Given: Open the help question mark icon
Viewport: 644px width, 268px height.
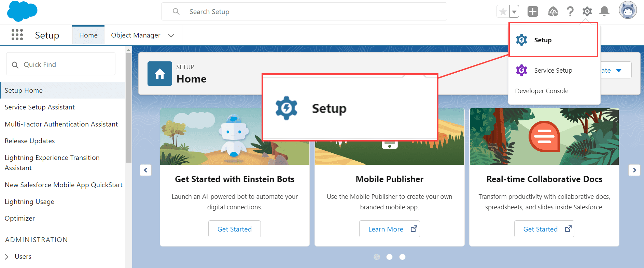Looking at the screenshot, I should coord(570,12).
